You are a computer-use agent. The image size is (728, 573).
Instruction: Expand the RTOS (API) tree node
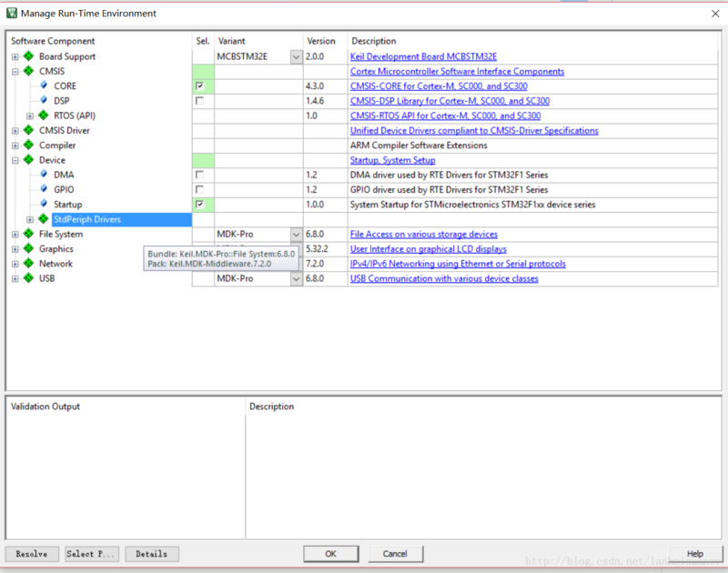[30, 116]
